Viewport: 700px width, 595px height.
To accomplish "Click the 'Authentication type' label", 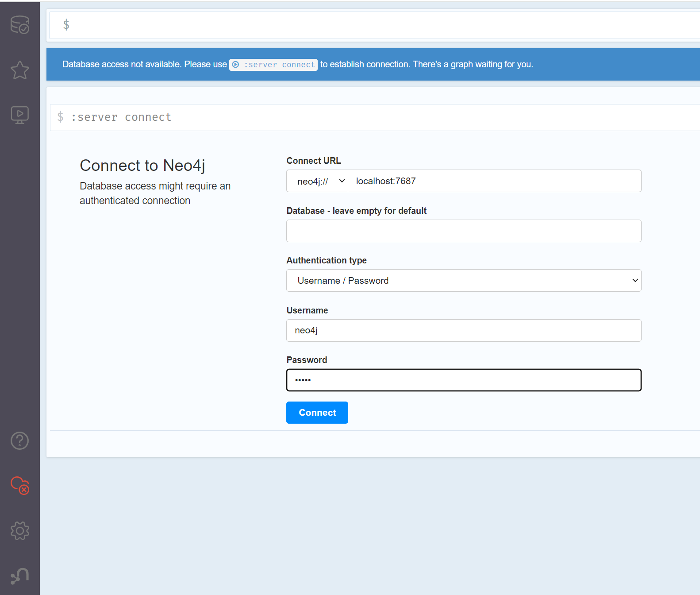I will pyautogui.click(x=327, y=260).
